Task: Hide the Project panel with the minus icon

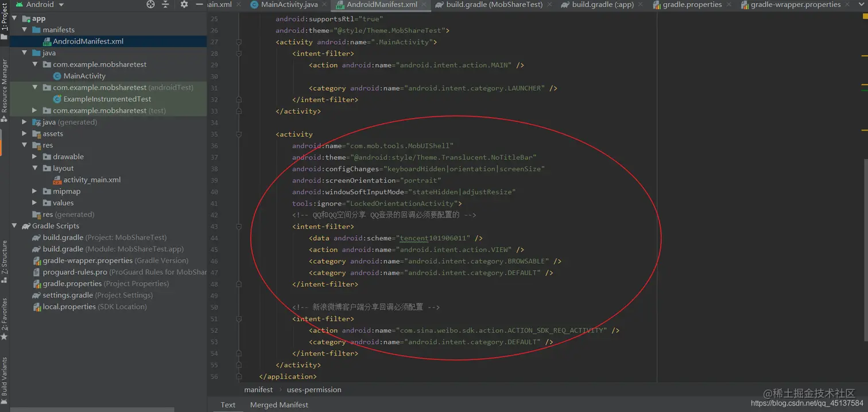Action: pos(199,5)
